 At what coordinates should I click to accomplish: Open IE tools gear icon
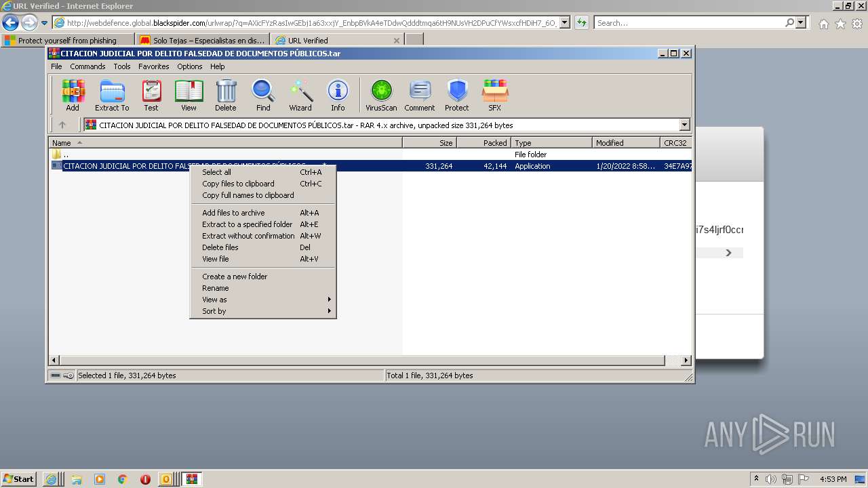pyautogui.click(x=857, y=24)
